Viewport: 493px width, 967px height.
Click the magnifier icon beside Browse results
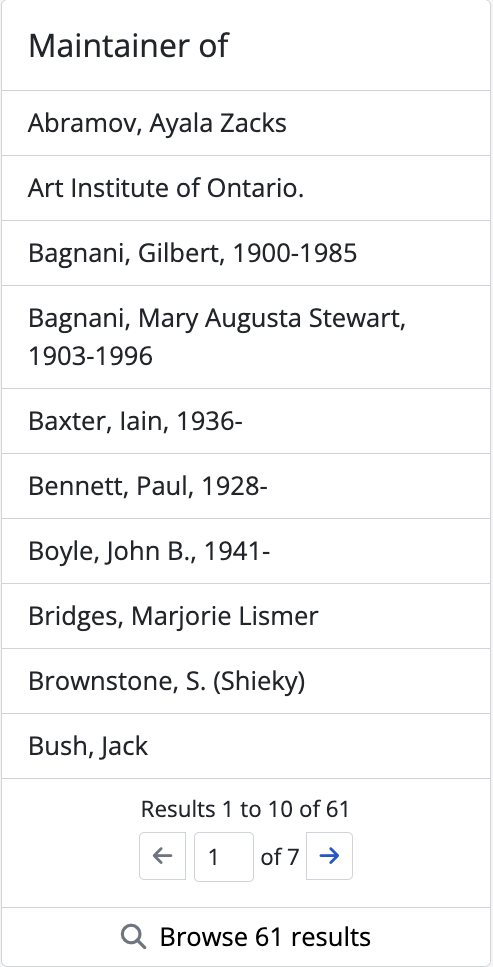tap(134, 937)
